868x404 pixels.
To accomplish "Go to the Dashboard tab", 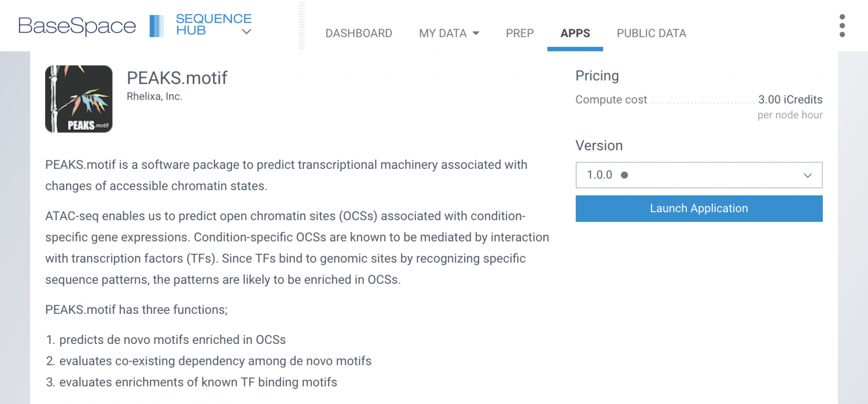I will (x=359, y=34).
